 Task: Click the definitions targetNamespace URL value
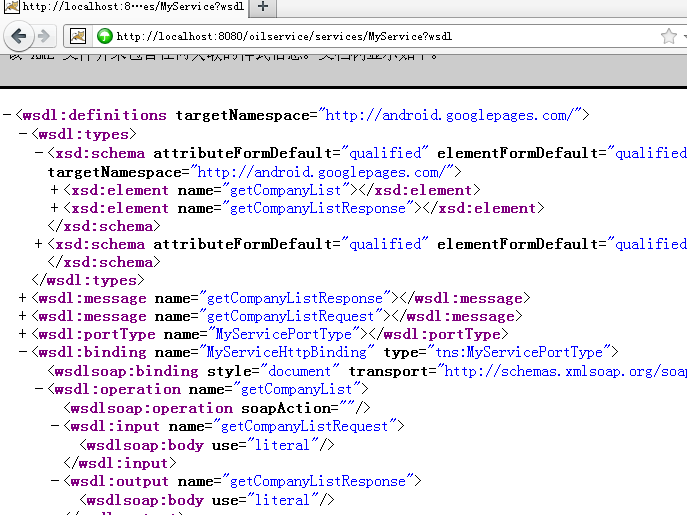(x=449, y=115)
